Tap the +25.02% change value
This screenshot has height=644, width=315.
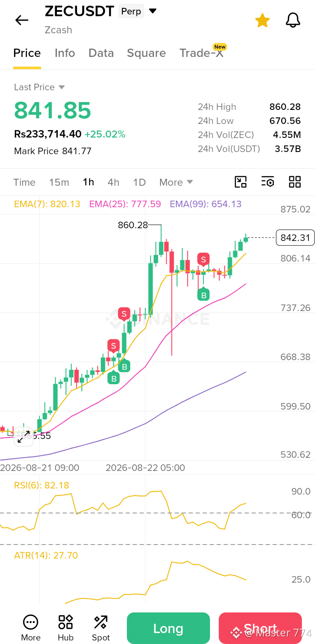(105, 134)
